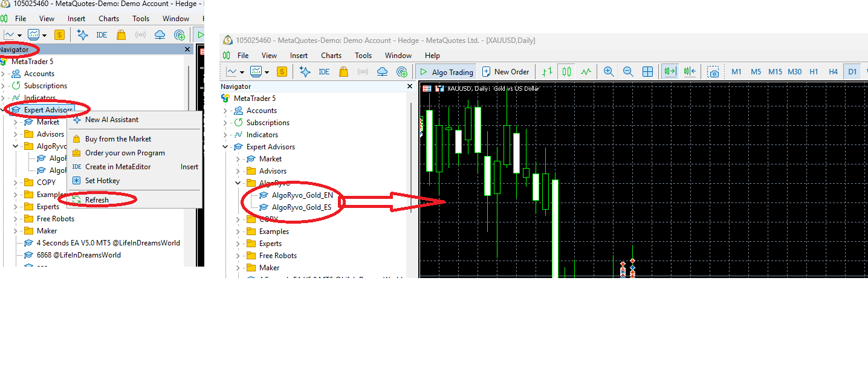Open the Insert menu in the left window
Viewport: 868px width, 376px height.
pos(76,19)
